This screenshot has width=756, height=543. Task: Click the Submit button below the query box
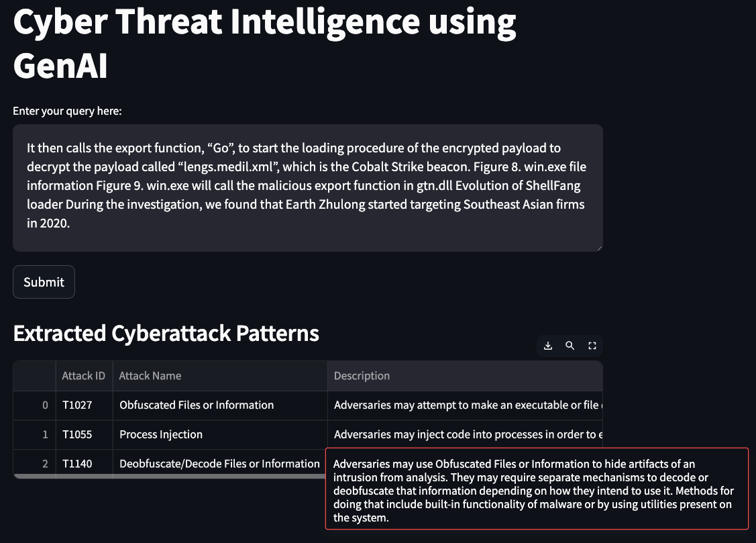click(x=44, y=282)
